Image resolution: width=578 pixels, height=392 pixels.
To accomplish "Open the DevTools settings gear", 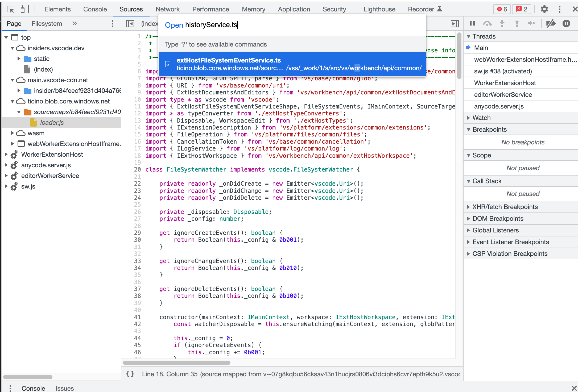I will (544, 9).
